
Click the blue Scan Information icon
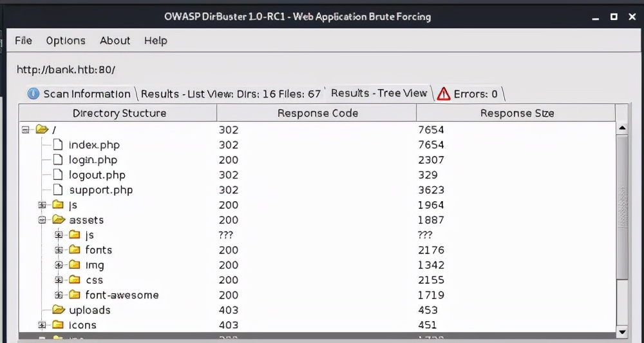(33, 94)
